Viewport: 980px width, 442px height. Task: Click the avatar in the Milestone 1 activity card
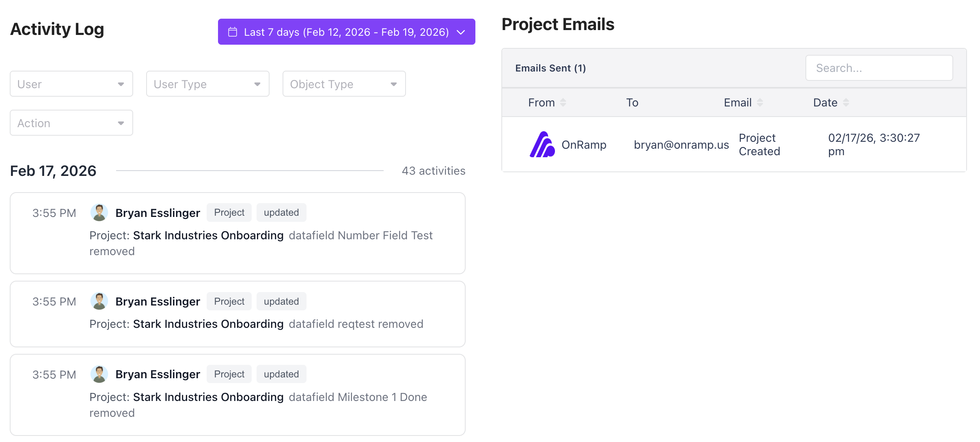click(x=99, y=374)
